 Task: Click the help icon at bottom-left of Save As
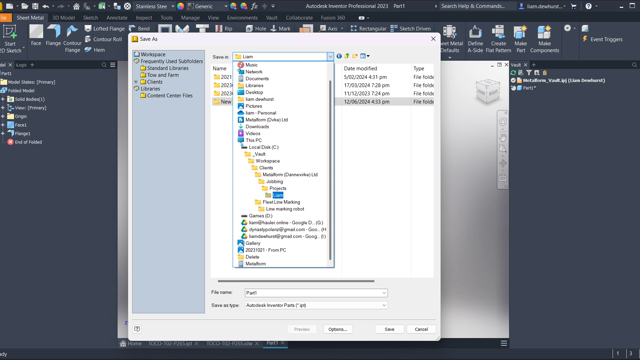137,329
